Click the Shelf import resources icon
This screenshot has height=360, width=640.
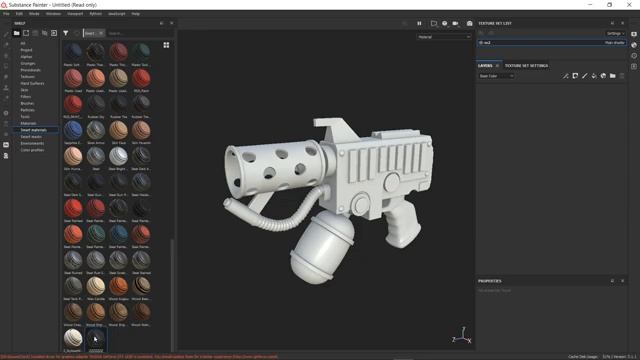pos(54,33)
